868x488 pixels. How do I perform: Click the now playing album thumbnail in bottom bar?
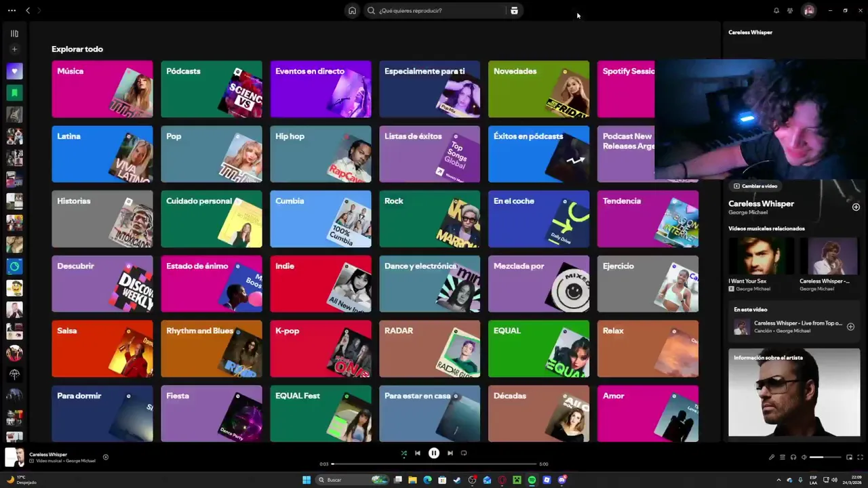pos(14,457)
